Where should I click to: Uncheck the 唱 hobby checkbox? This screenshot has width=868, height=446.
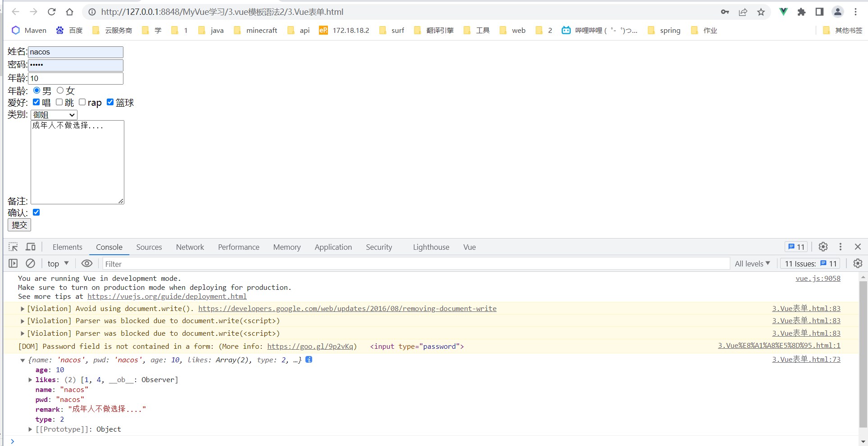pos(36,102)
